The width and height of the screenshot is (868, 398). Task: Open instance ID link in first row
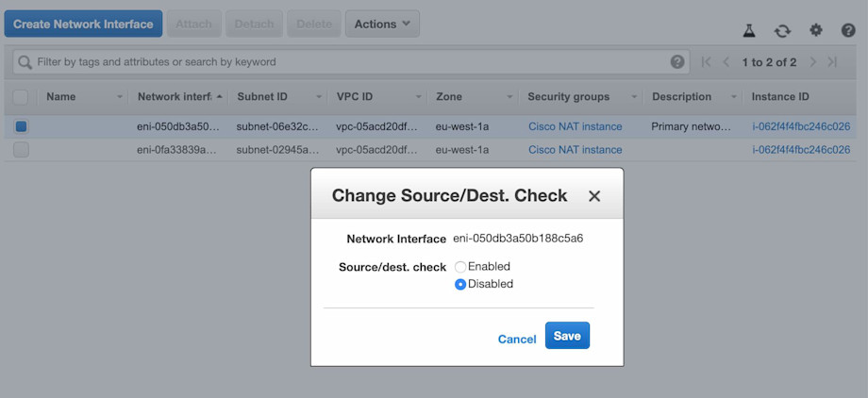click(x=801, y=126)
